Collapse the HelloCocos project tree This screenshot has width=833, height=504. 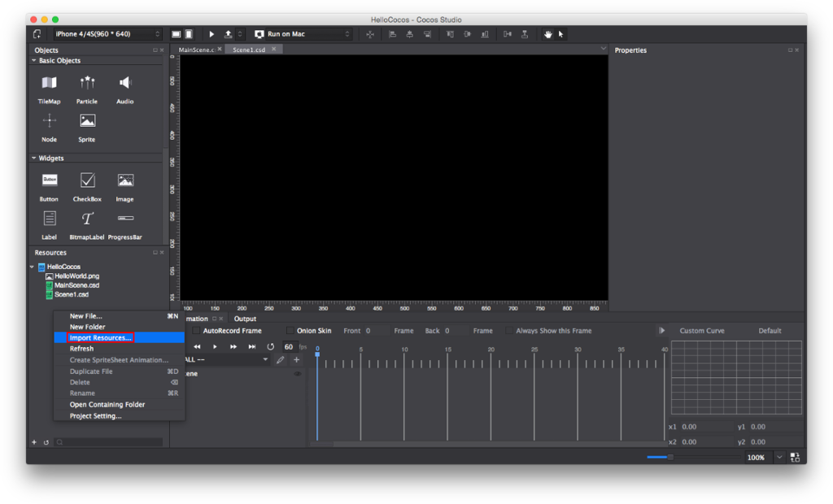pyautogui.click(x=32, y=267)
